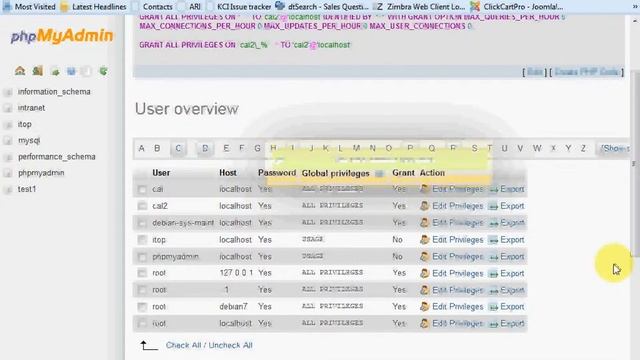Click the Log out door icon
640x360 pixels.
click(x=38, y=71)
